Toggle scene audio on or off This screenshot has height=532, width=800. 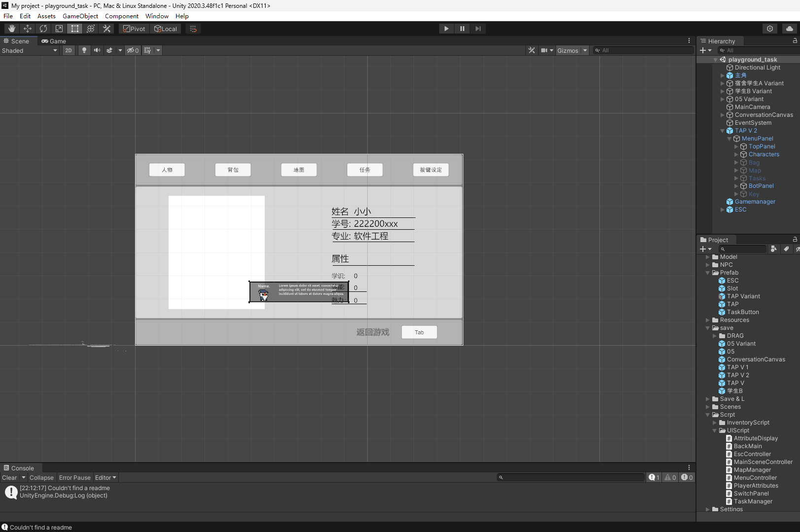97,50
